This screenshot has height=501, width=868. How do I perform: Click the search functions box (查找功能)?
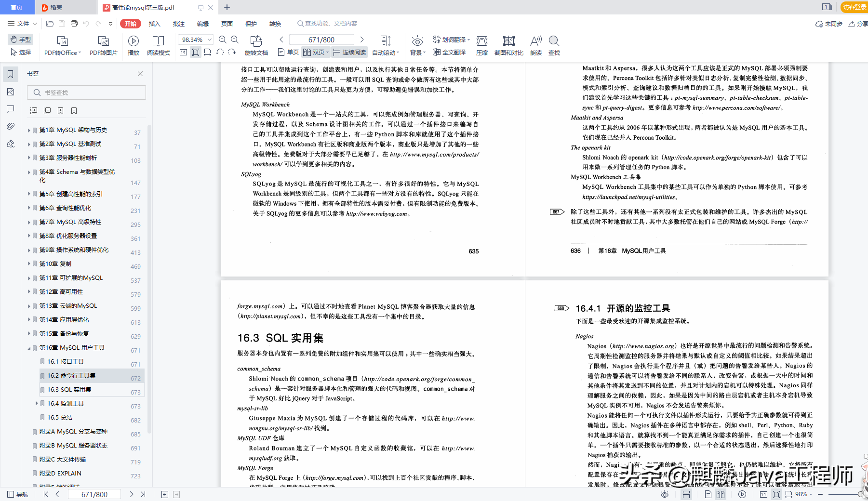pos(328,24)
